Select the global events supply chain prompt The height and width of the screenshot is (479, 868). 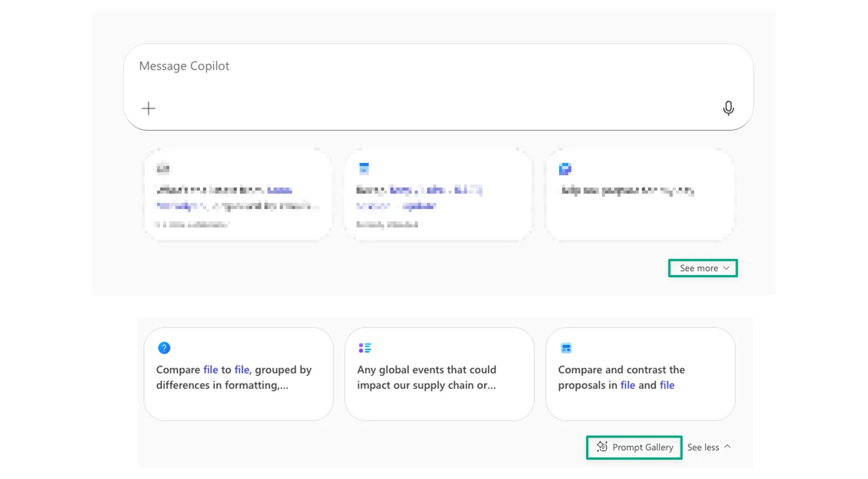(x=439, y=374)
